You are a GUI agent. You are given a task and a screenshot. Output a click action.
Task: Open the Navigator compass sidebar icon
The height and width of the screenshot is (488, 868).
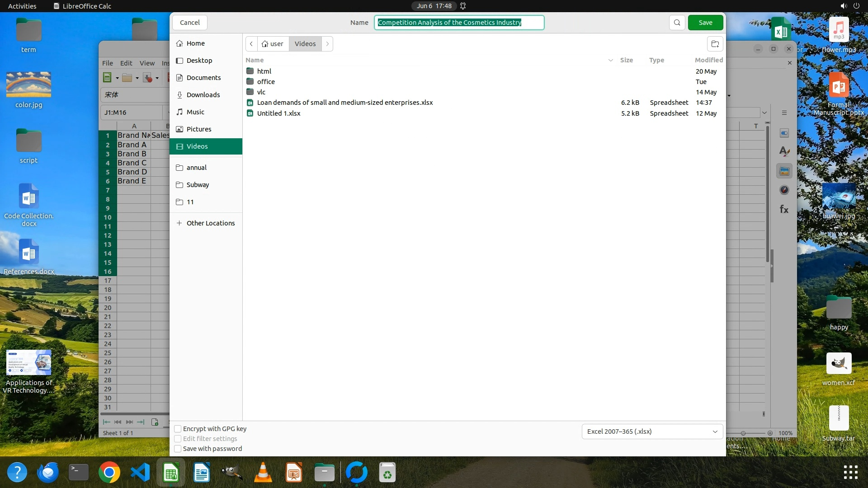point(784,190)
